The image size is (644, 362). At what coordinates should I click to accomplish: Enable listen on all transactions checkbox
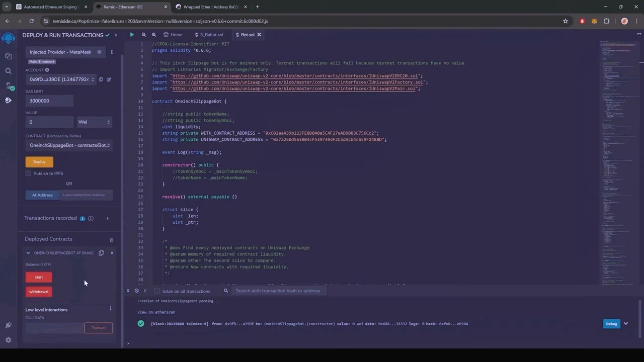[x=157, y=291]
